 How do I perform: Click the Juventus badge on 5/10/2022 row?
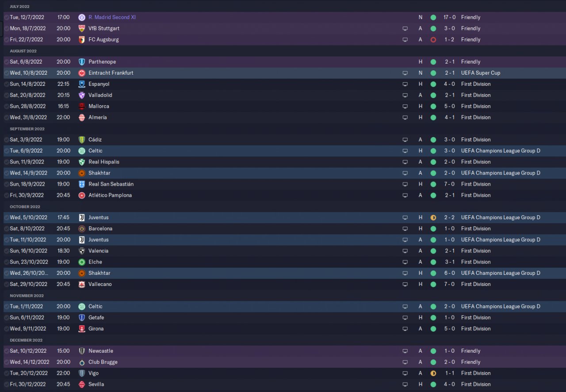tap(81, 217)
